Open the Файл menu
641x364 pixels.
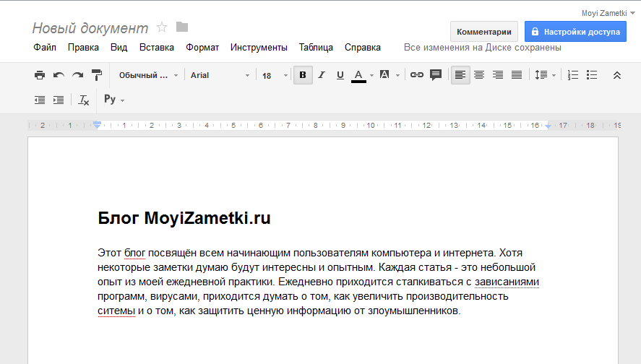pyautogui.click(x=45, y=48)
